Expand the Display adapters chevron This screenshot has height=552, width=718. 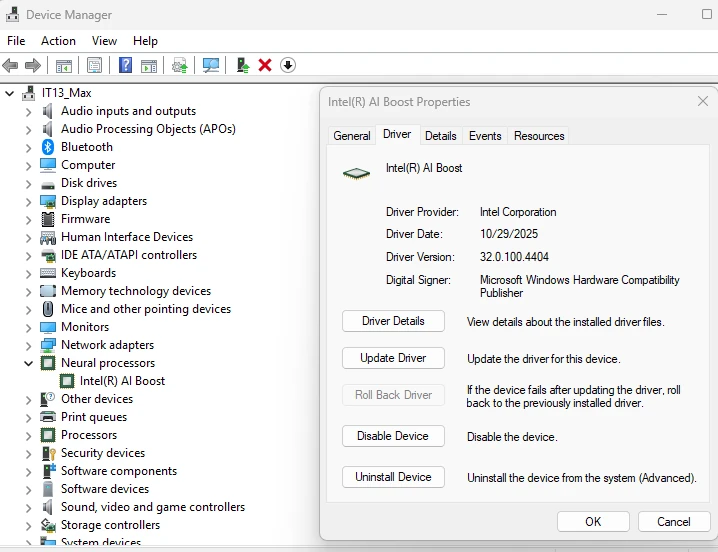(x=28, y=202)
